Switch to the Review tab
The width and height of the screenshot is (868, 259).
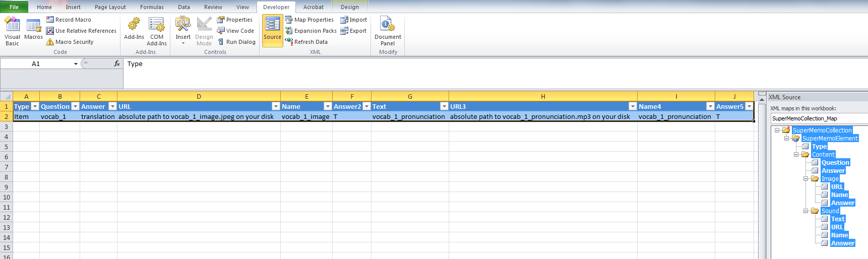coord(213,7)
